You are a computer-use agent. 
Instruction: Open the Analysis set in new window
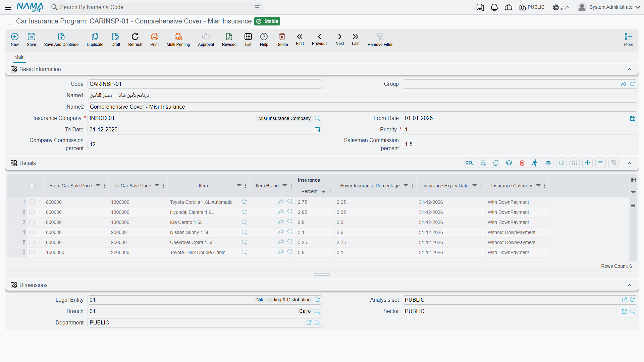pos(624,300)
